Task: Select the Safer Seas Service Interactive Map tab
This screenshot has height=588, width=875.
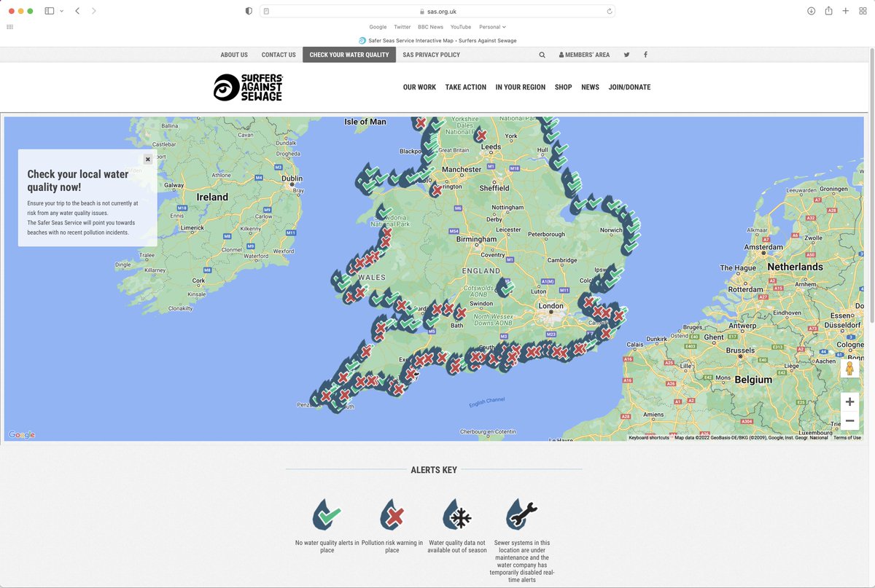Action: (x=437, y=41)
